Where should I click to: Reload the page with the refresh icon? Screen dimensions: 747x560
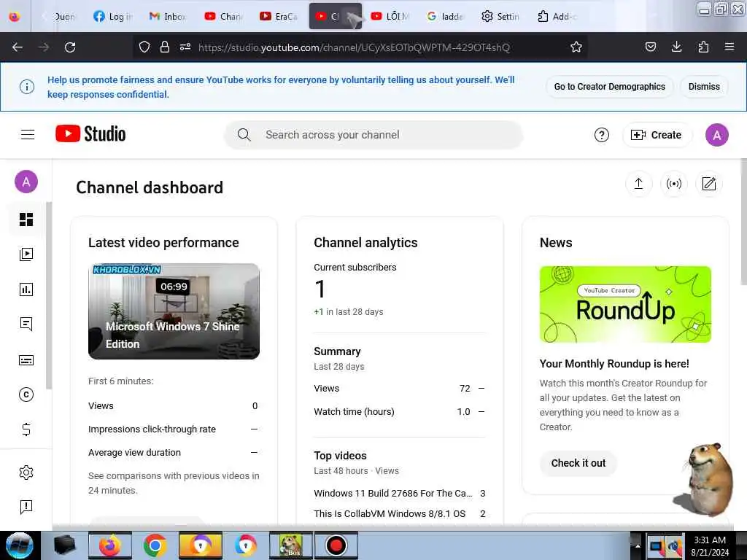click(x=70, y=47)
